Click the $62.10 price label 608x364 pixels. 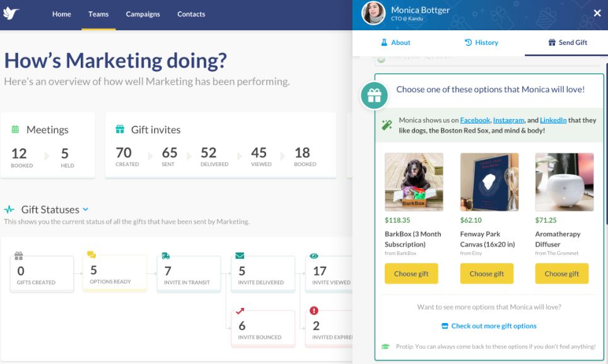pos(471,220)
